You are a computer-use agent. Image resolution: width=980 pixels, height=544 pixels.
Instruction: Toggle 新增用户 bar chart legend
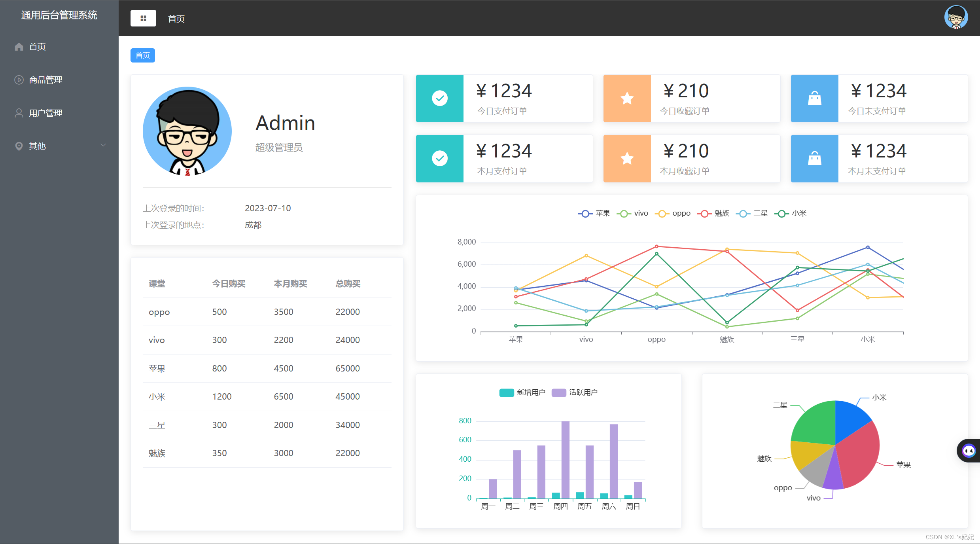click(522, 392)
